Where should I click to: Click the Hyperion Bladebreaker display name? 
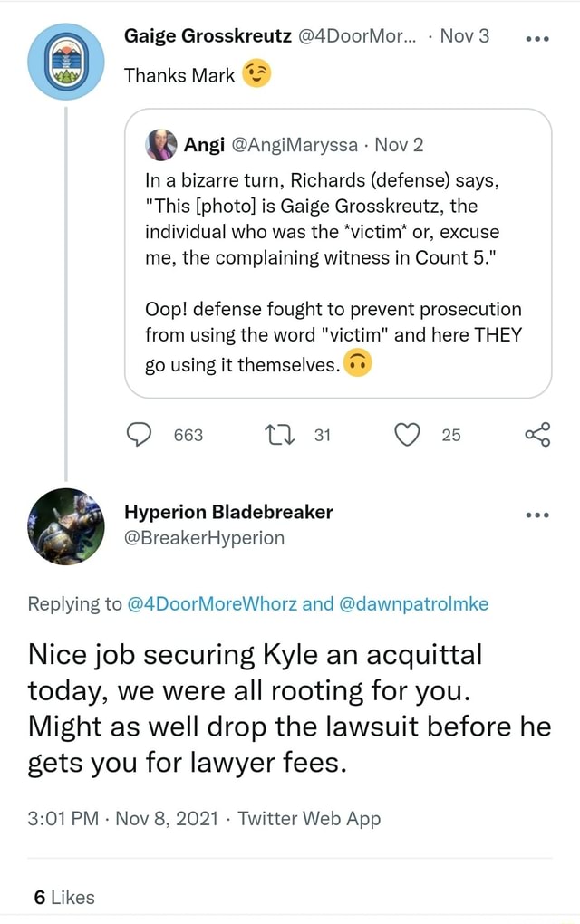click(228, 512)
